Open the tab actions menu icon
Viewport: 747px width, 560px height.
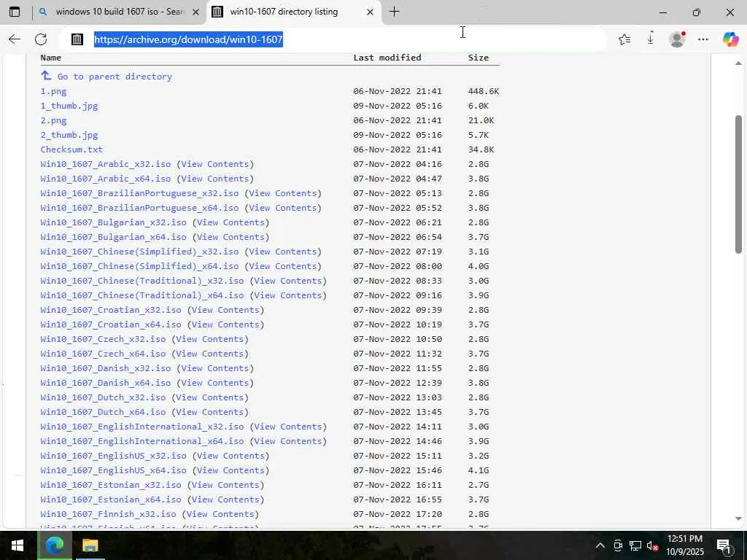click(x=15, y=12)
